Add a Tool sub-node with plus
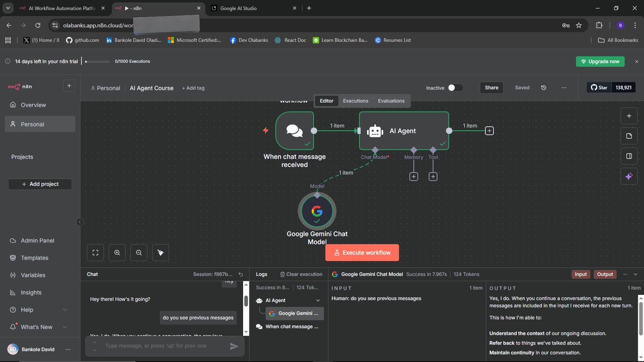 (x=433, y=176)
